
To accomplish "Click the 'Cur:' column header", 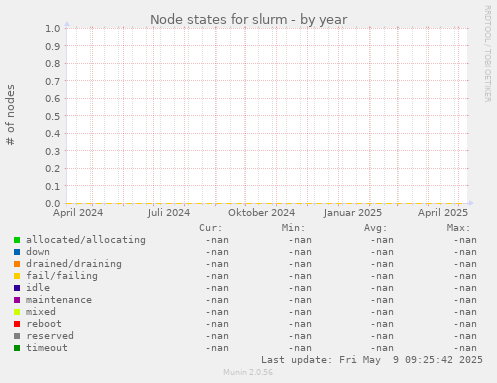I will (x=211, y=228).
